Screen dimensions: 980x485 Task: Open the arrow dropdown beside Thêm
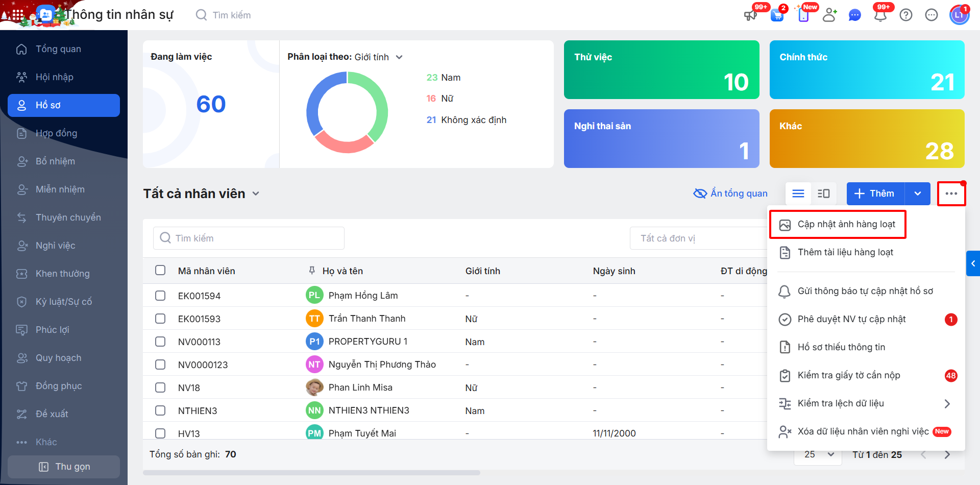tap(917, 193)
